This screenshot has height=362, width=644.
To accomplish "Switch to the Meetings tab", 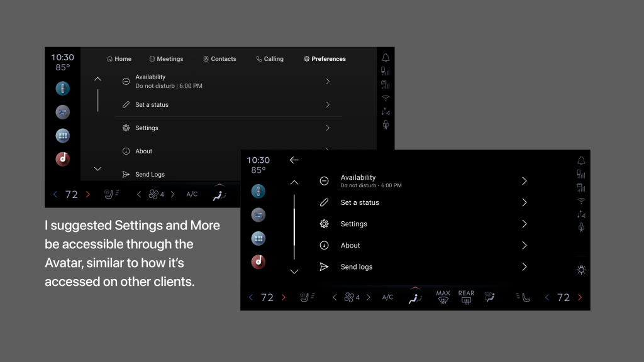I will [166, 59].
